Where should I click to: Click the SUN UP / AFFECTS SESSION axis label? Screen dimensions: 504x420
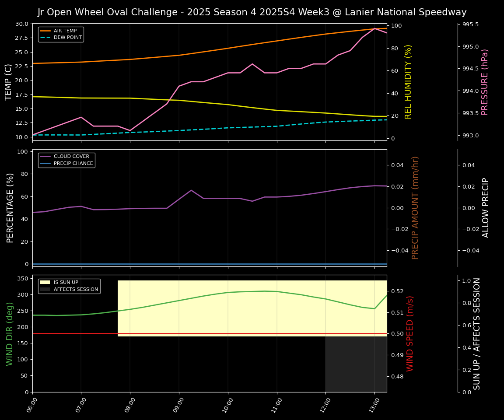click(x=477, y=333)
